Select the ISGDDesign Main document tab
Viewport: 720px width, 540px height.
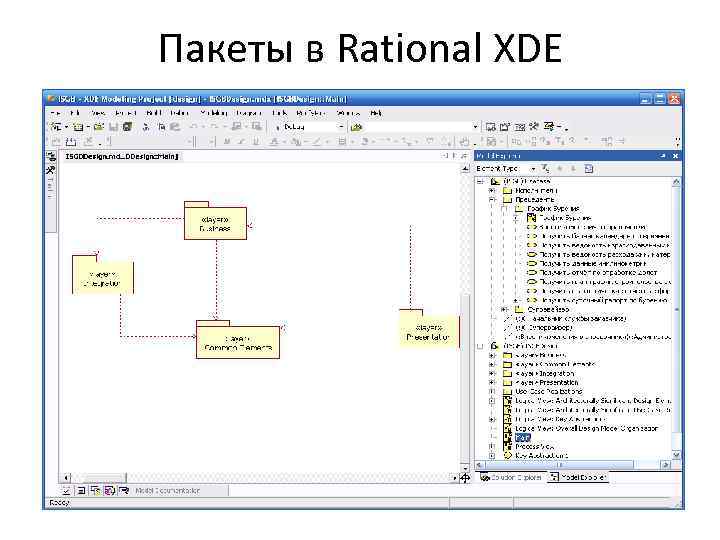[122, 157]
